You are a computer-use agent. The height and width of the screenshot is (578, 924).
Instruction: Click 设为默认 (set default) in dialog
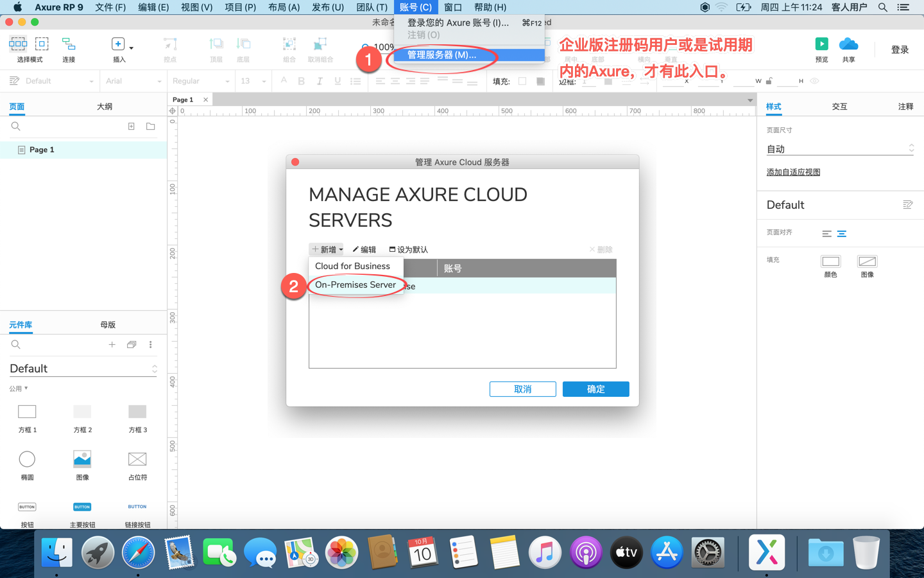[408, 249]
